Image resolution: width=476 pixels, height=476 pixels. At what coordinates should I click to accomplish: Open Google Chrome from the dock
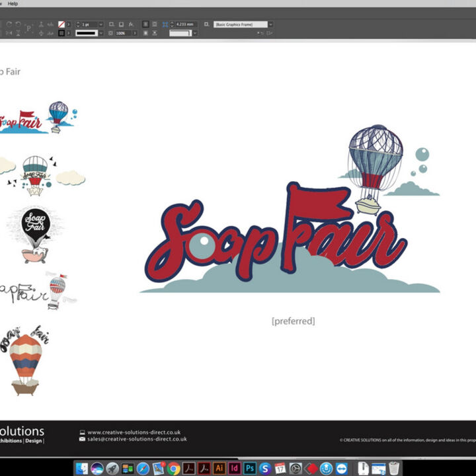point(173,469)
